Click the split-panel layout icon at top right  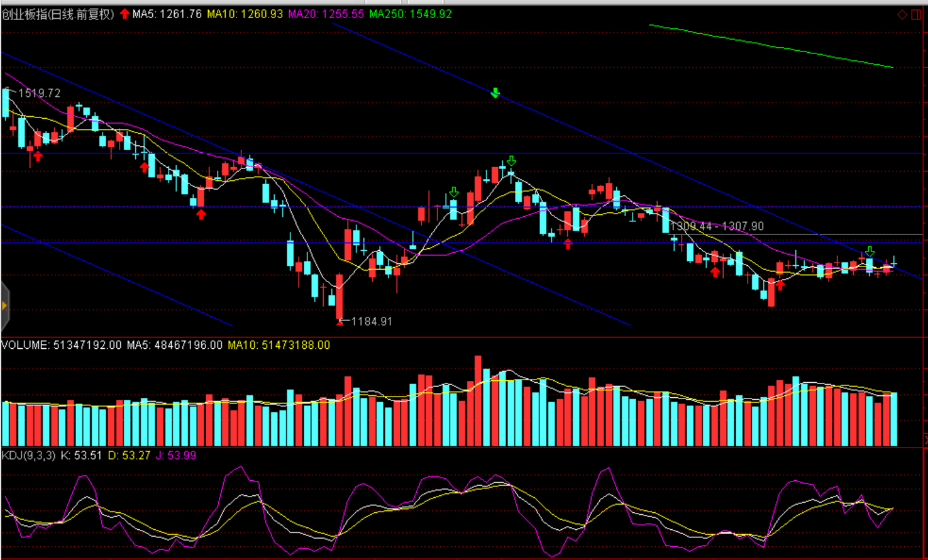tap(916, 14)
